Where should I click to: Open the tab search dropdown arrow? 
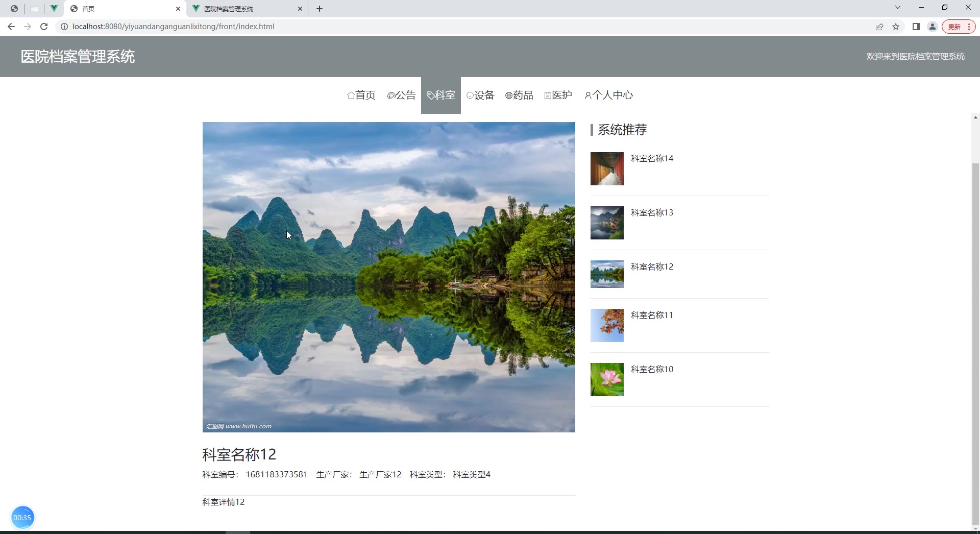[898, 7]
